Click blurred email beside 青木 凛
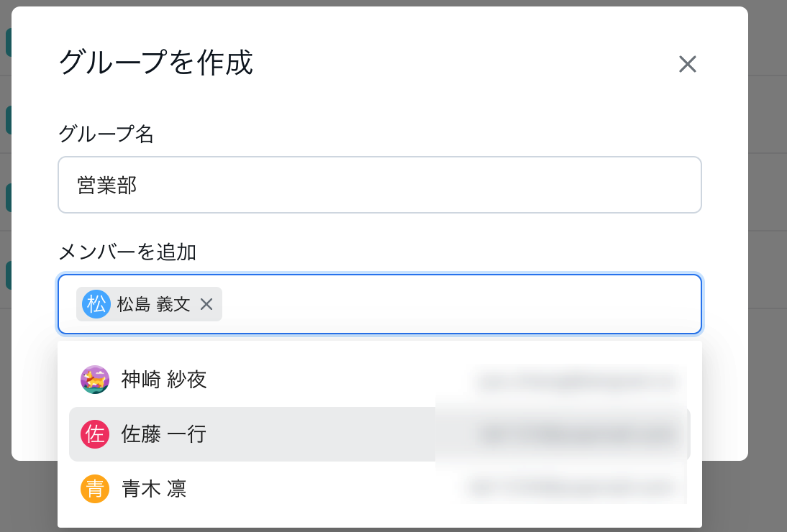This screenshot has height=532, width=787. (x=573, y=487)
